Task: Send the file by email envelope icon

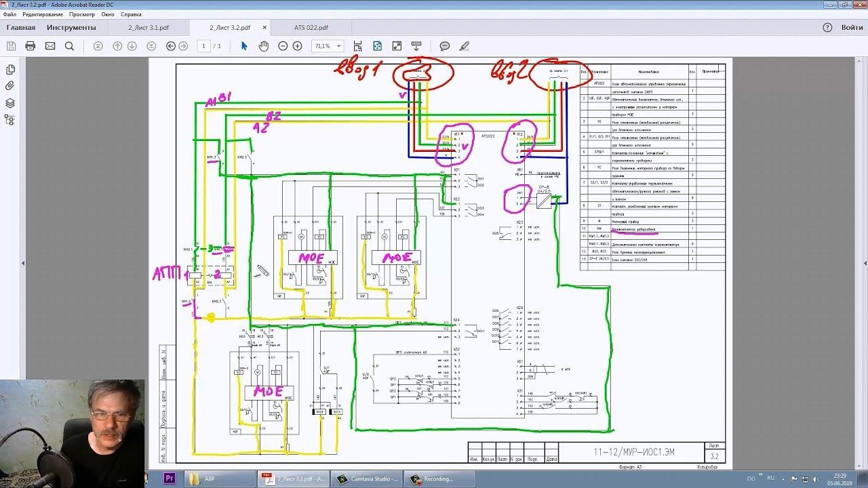Action: point(50,46)
